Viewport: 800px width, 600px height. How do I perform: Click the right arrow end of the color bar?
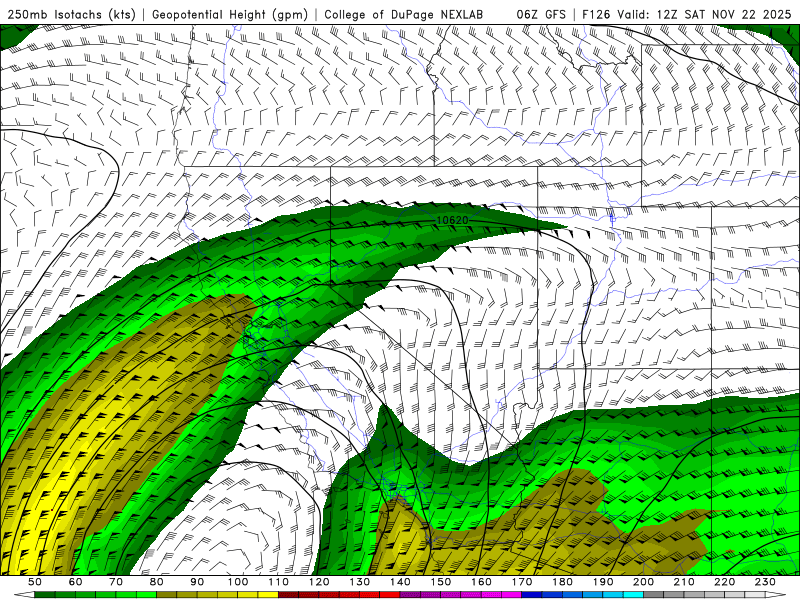[776, 595]
